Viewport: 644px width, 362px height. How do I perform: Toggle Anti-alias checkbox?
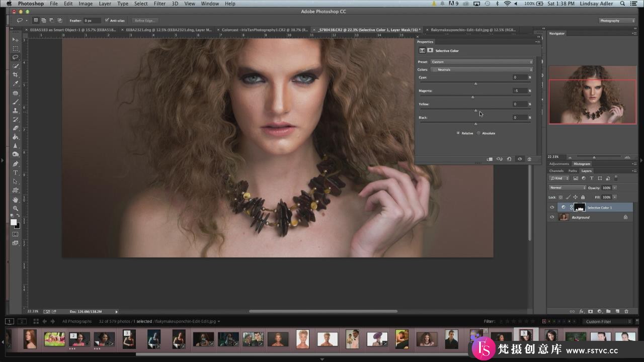pos(107,21)
